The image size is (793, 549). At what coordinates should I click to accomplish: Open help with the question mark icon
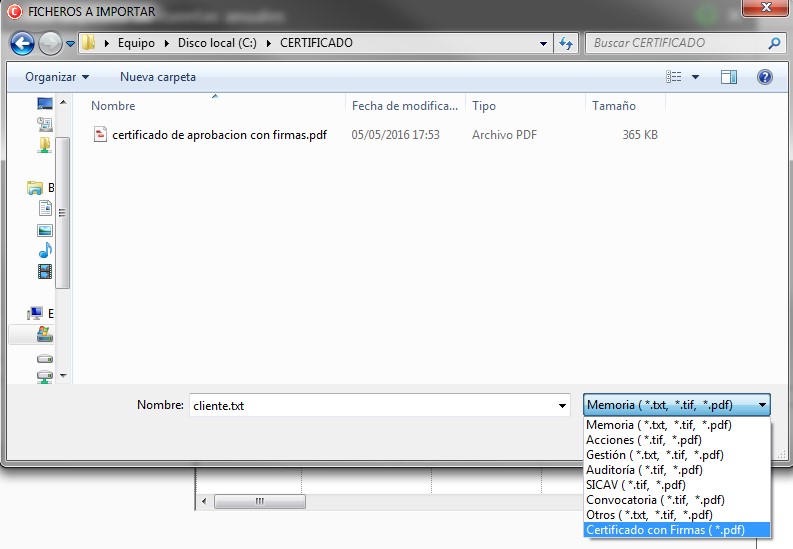[x=765, y=77]
